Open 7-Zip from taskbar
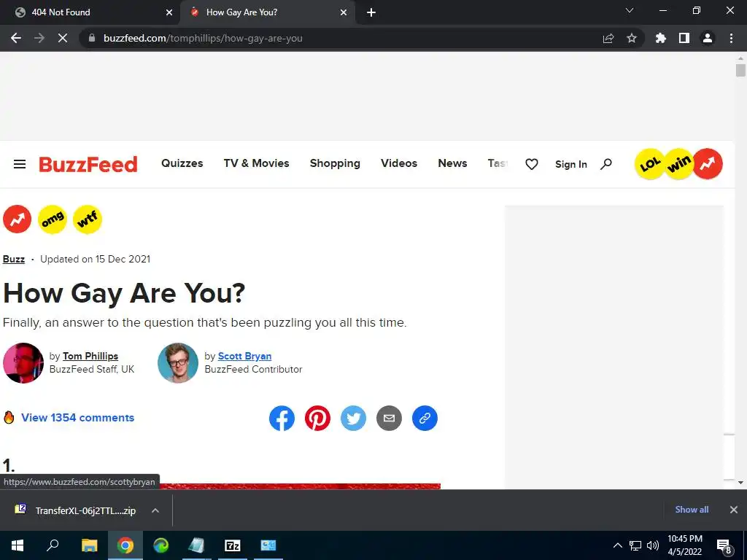The height and width of the screenshot is (560, 747). coord(233,545)
